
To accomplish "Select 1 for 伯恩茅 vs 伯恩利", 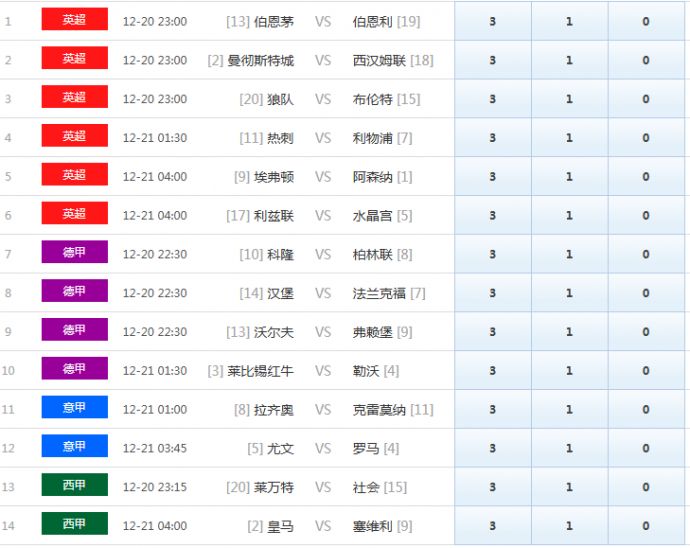I will [x=570, y=21].
